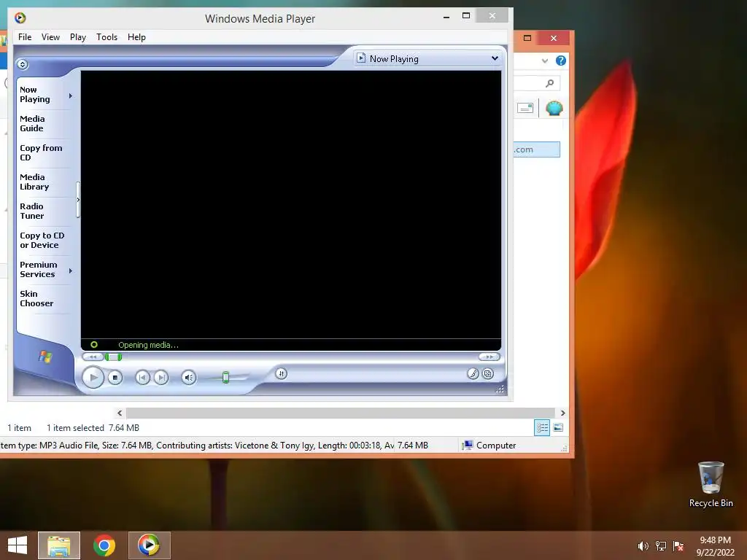Open Premium Services section
Viewport: 747px width, 560px height.
[38, 269]
